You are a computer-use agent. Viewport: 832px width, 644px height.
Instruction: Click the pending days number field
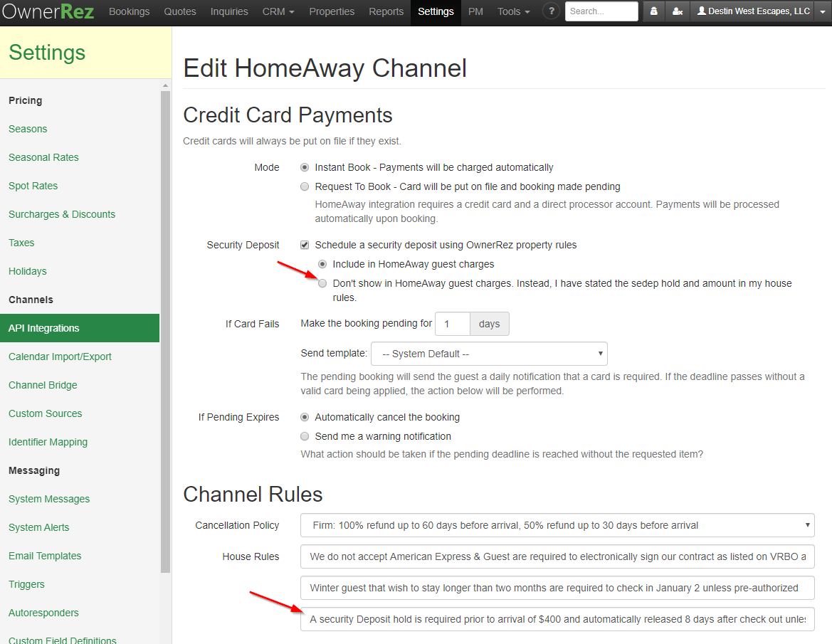click(x=452, y=324)
